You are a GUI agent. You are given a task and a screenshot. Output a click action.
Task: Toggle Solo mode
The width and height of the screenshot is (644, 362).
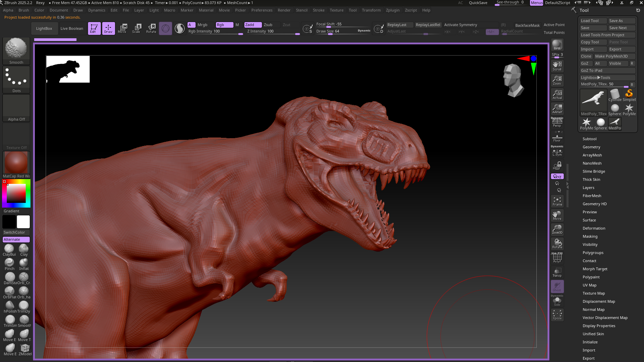(557, 301)
